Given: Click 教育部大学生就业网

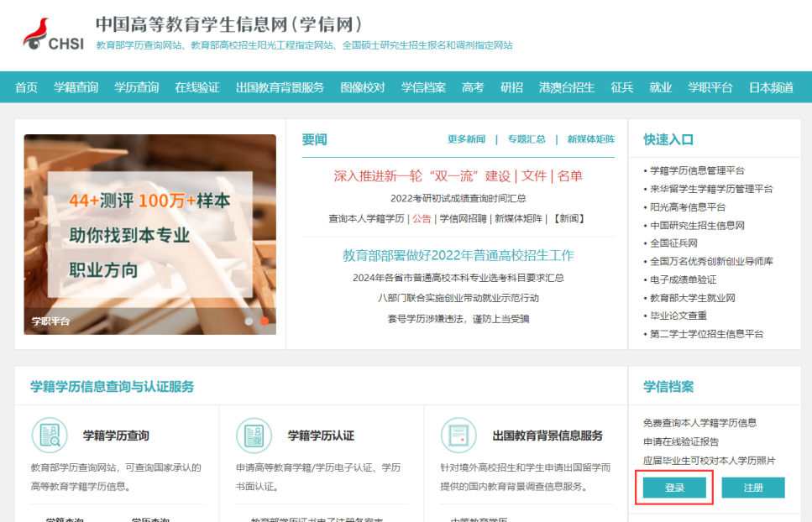Looking at the screenshot, I should point(693,298).
